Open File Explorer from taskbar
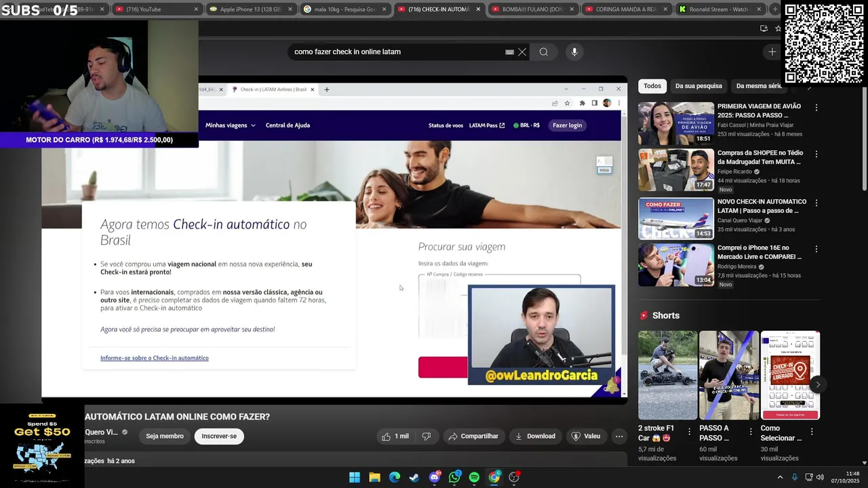Image resolution: width=868 pixels, height=488 pixels. point(374,477)
